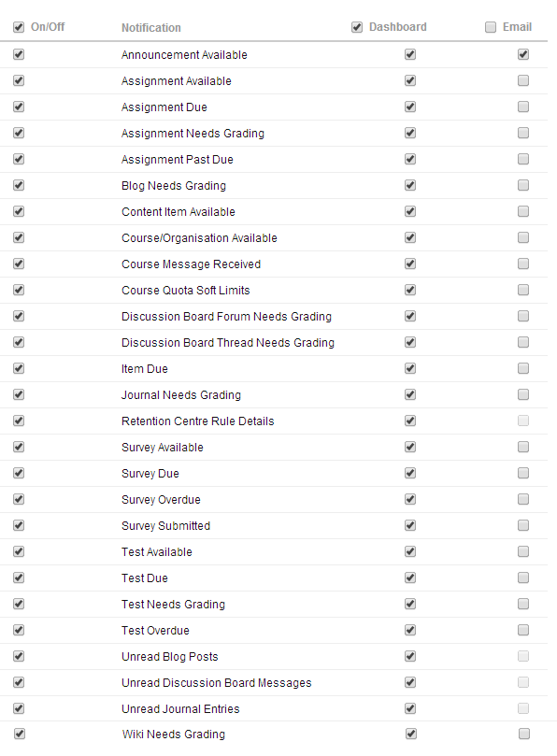This screenshot has height=756, width=557.
Task: Turn off Survey Overdue notifications
Action: click(x=18, y=499)
